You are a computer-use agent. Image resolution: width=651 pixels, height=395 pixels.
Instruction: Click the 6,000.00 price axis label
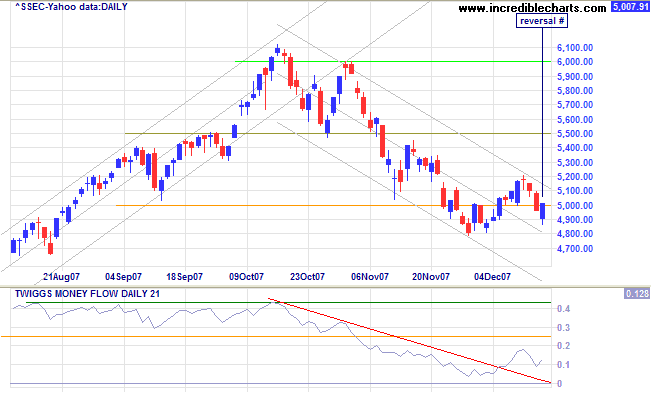click(x=575, y=62)
